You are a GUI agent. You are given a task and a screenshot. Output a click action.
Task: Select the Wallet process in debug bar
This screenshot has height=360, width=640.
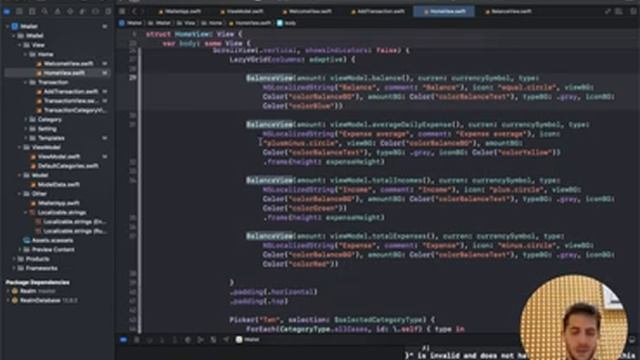pyautogui.click(x=248, y=340)
